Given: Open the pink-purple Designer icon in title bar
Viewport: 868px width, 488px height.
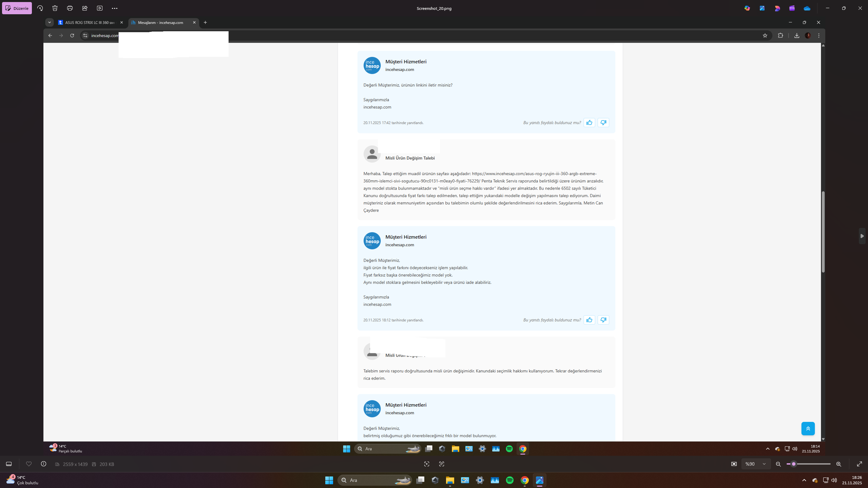Looking at the screenshot, I should click(x=777, y=8).
